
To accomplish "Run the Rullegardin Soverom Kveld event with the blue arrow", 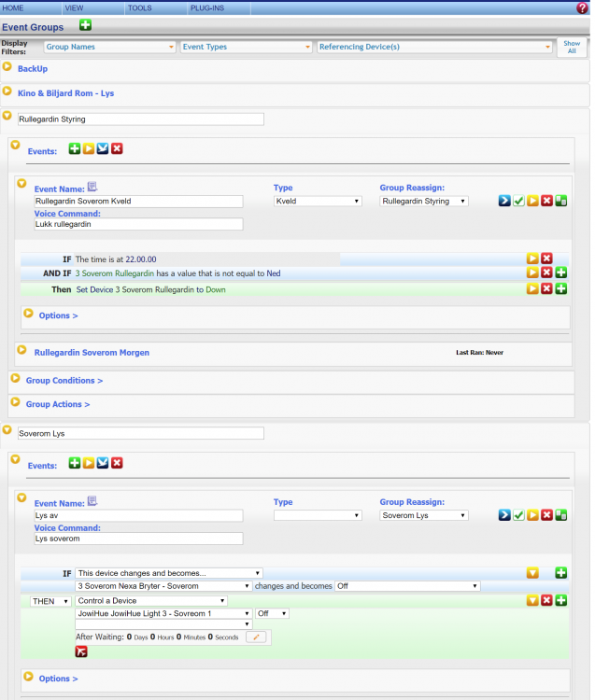I will point(503,201).
